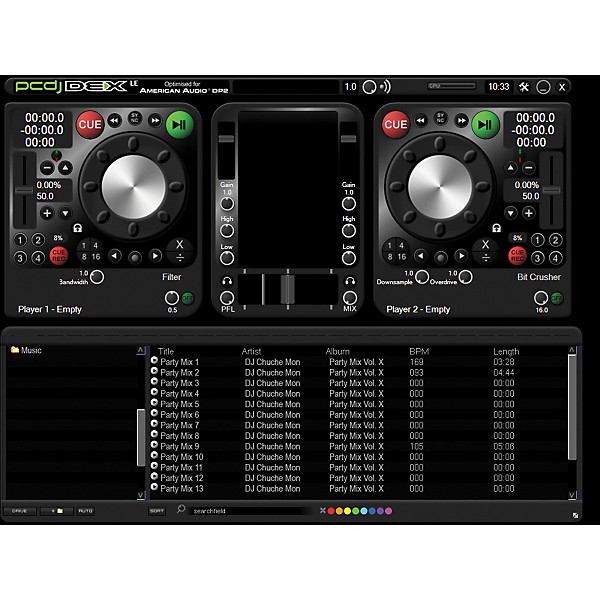This screenshot has height=600, width=600.
Task: Pick the red color tag dot
Action: click(x=331, y=511)
